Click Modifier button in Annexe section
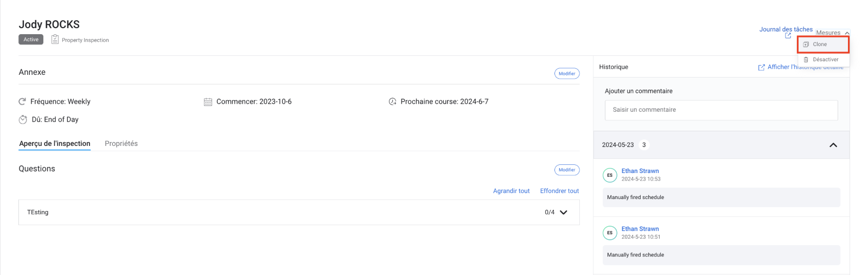The width and height of the screenshot is (868, 275). tap(567, 73)
